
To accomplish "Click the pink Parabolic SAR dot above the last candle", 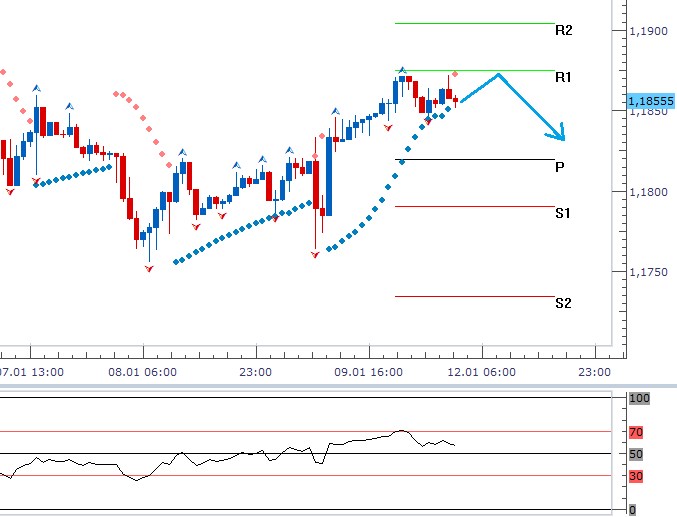I will pos(455,74).
